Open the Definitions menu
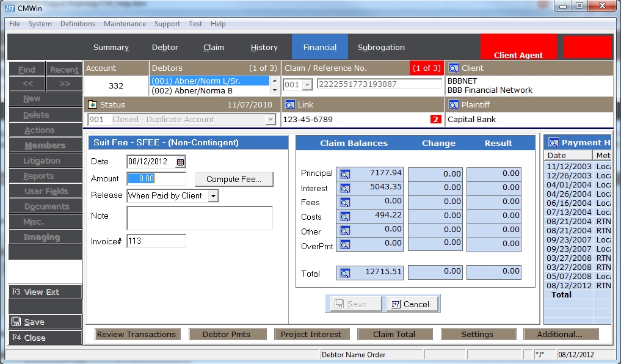 [x=78, y=24]
